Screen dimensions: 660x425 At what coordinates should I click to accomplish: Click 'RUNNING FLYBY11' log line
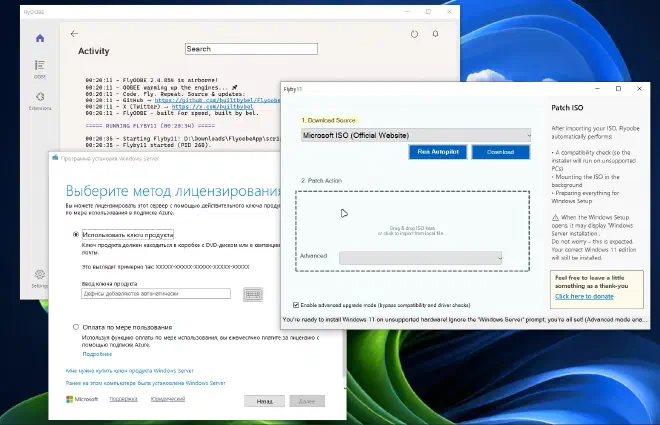coord(150,126)
